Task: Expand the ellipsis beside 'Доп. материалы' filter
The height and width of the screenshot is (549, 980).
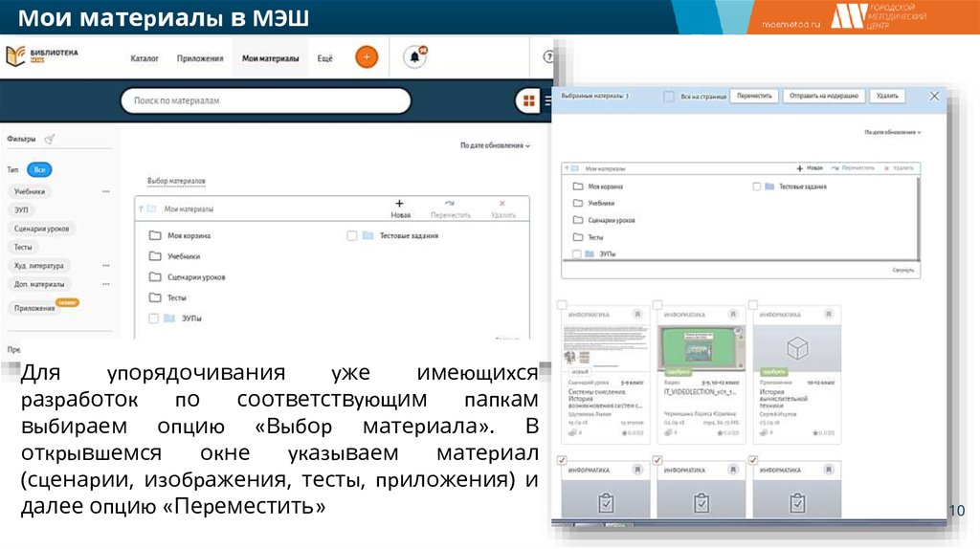Action: (105, 284)
